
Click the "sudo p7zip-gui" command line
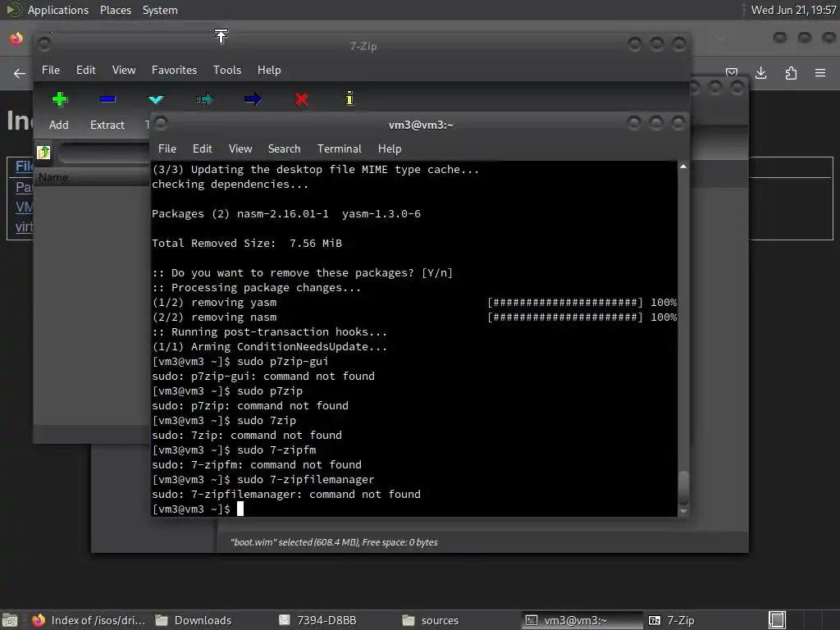pos(240,362)
